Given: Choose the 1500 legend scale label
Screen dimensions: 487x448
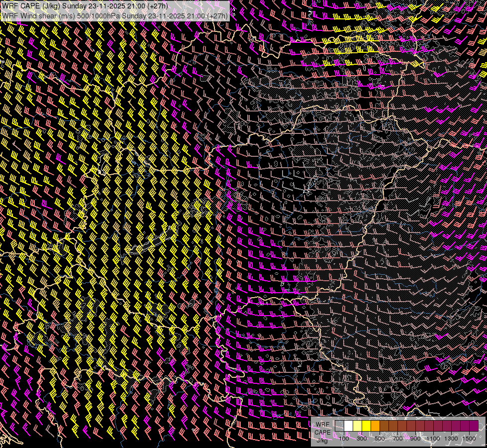Looking at the screenshot, I should [469, 438].
